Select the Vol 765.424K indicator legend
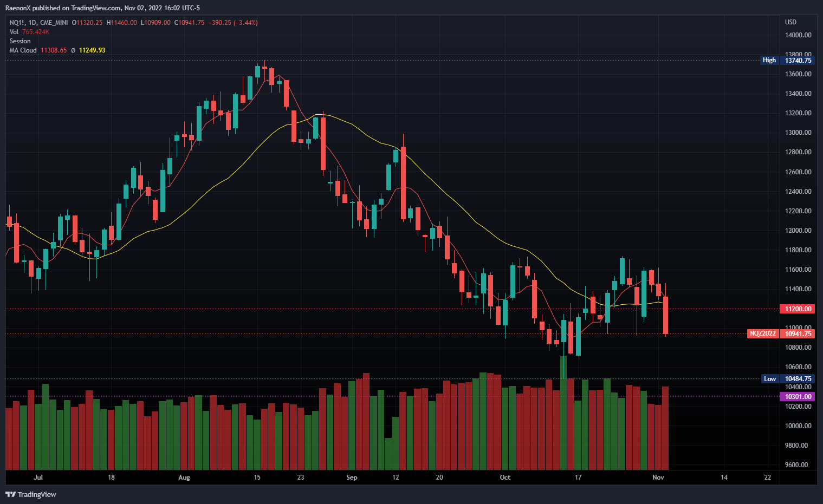Screen dimensions: 823x504 [x=29, y=32]
